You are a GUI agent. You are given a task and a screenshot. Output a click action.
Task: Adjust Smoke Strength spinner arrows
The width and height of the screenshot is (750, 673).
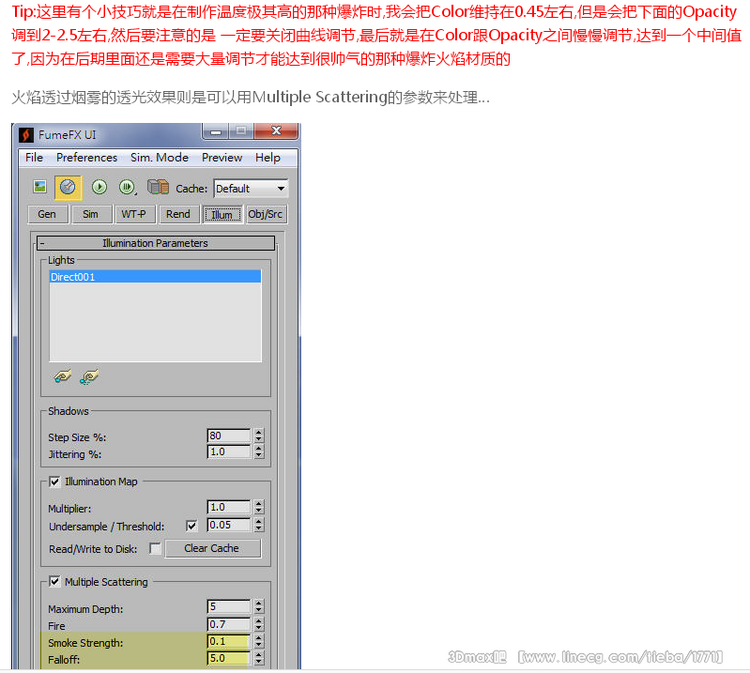259,641
